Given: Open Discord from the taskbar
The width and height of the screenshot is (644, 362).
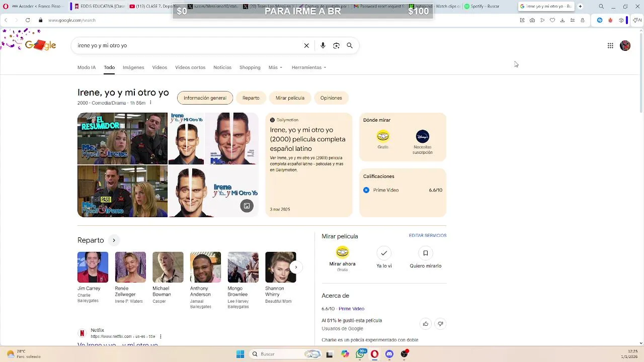Looking at the screenshot, I should [x=389, y=354].
